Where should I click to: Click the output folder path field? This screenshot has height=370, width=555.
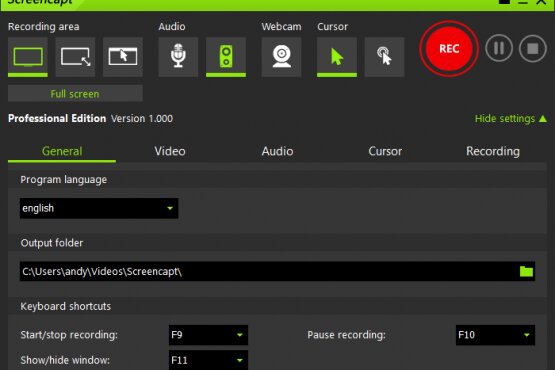(269, 272)
